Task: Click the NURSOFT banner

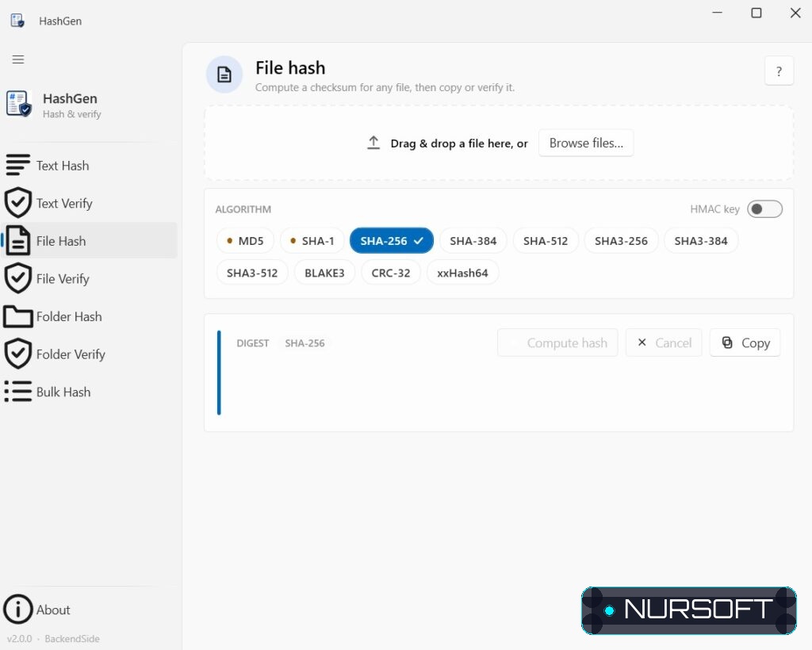Action: (x=689, y=610)
